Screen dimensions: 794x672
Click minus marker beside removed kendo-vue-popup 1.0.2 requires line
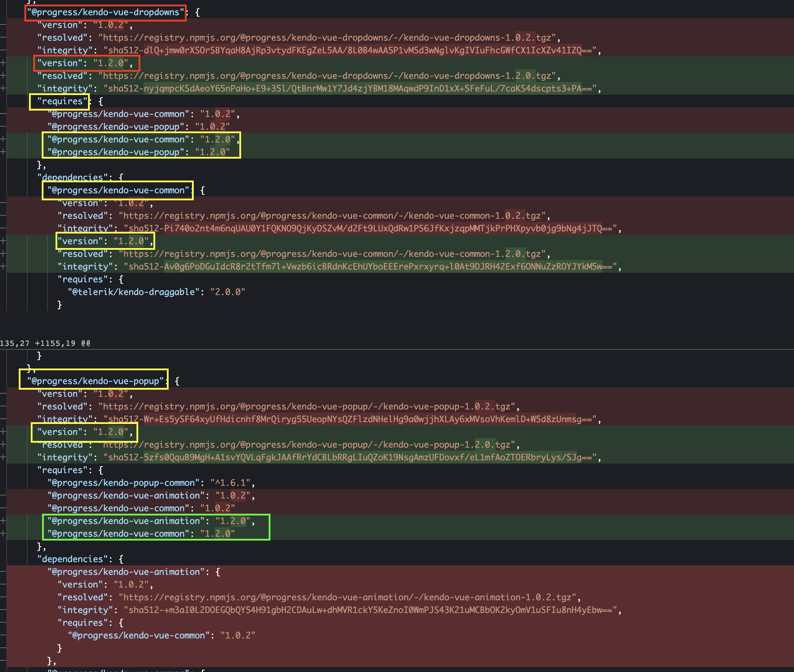point(3,126)
